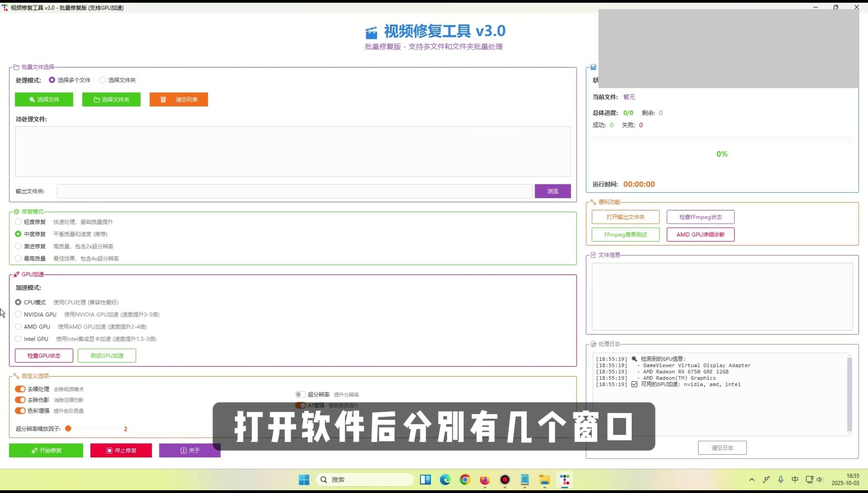Focus the 输出文件夹 path field
868x493 pixels.
pos(295,191)
